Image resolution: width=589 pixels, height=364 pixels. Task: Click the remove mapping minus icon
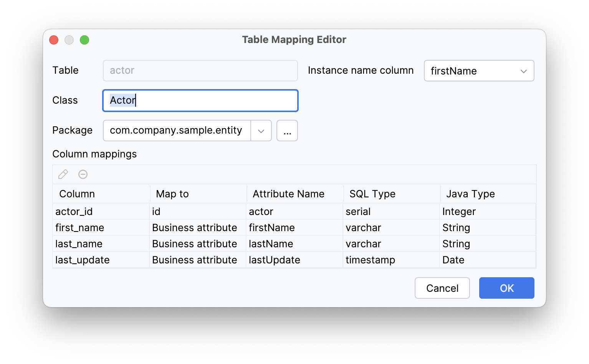point(83,174)
